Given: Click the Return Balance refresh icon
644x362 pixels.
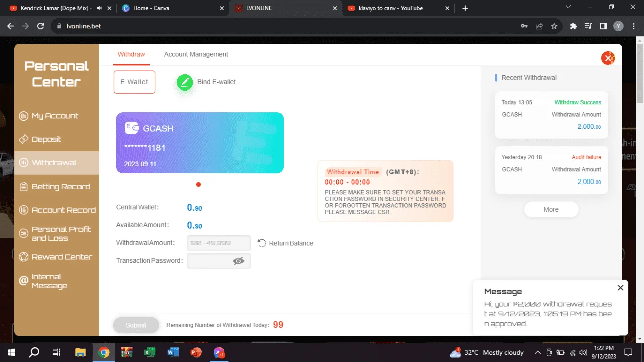Looking at the screenshot, I should (262, 243).
